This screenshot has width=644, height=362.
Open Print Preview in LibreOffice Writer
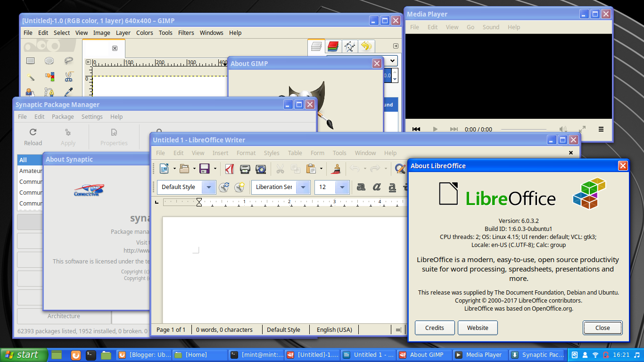point(261,169)
